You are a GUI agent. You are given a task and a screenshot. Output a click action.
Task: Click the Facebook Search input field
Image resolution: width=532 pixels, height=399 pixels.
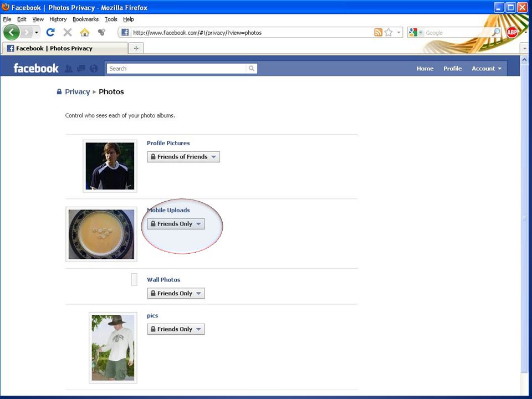[176, 69]
